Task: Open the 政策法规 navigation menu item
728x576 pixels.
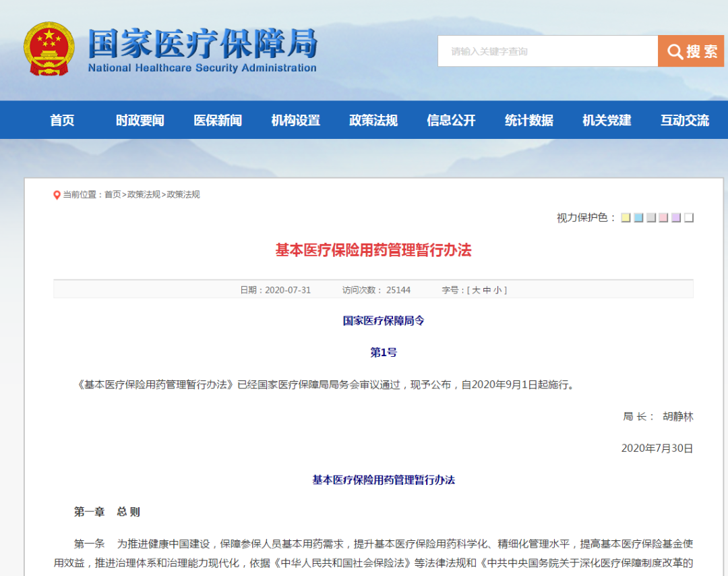Action: pos(373,120)
